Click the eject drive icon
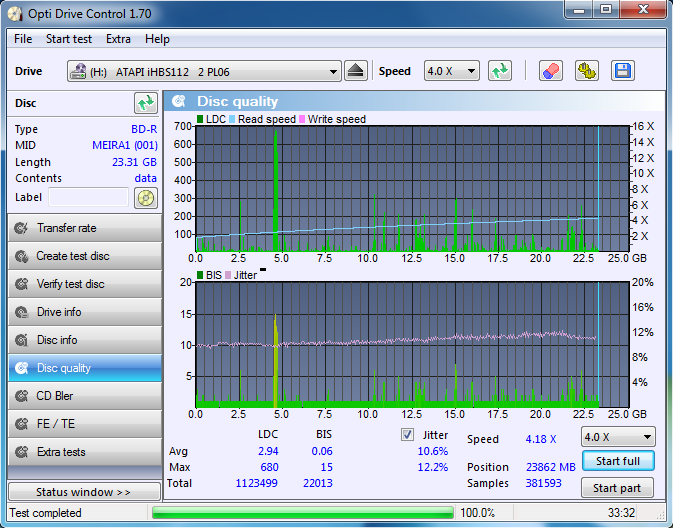This screenshot has width=673, height=528. coord(356,71)
